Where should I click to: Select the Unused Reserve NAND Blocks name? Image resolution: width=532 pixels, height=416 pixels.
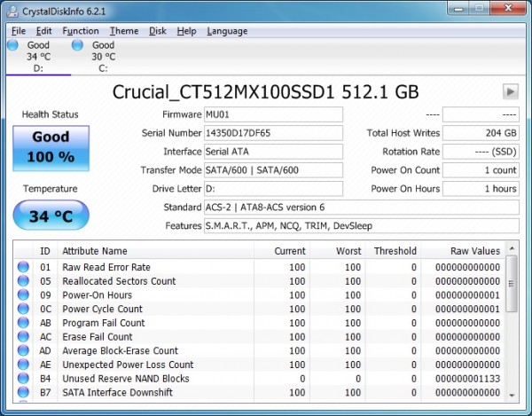pyautogui.click(x=126, y=379)
